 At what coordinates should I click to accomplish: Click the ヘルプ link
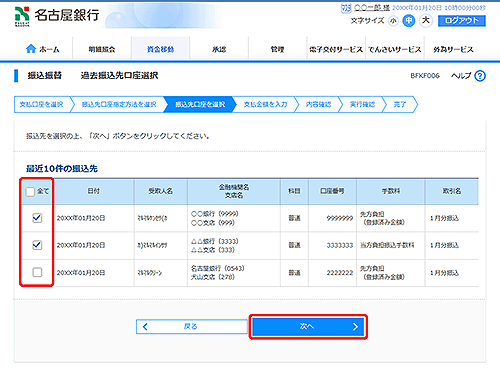[461, 76]
